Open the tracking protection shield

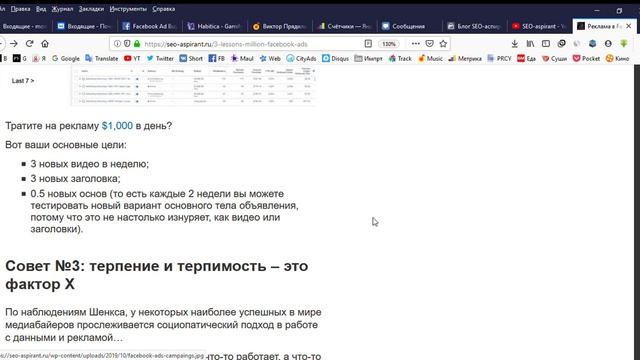point(127,44)
